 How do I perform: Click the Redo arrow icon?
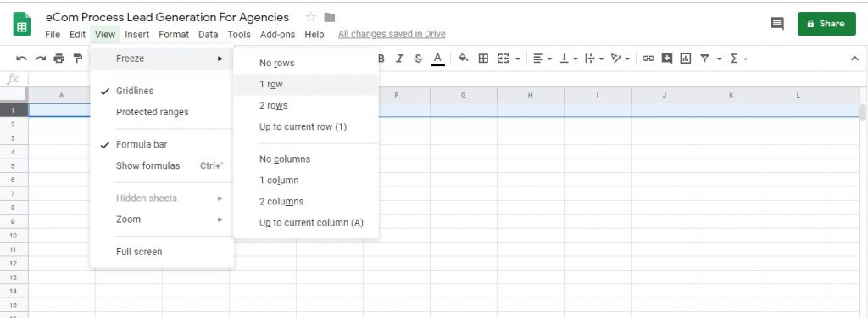[x=41, y=59]
